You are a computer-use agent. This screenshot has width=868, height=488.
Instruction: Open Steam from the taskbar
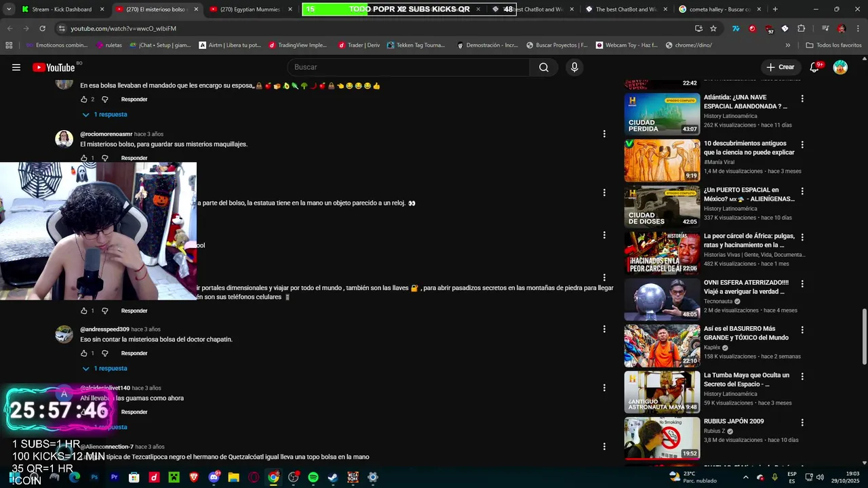333,477
